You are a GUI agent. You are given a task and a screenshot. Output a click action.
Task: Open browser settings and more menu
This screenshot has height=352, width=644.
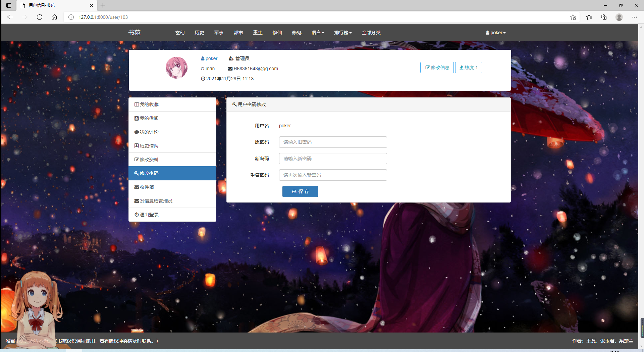pyautogui.click(x=635, y=17)
